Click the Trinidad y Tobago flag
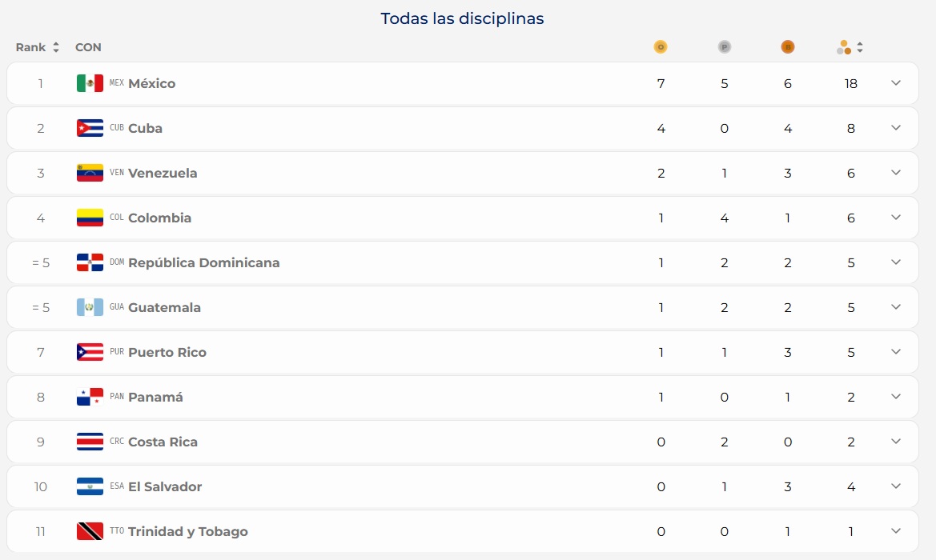 click(90, 530)
